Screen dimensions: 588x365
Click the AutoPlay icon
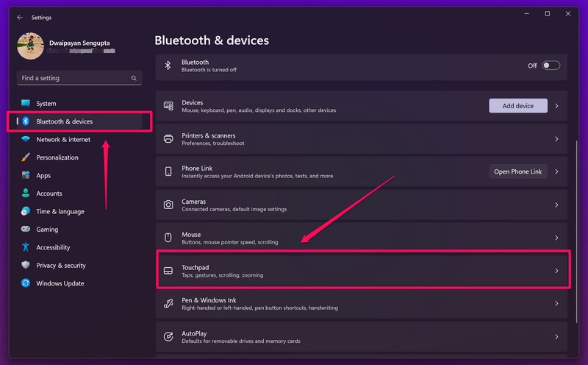click(168, 336)
